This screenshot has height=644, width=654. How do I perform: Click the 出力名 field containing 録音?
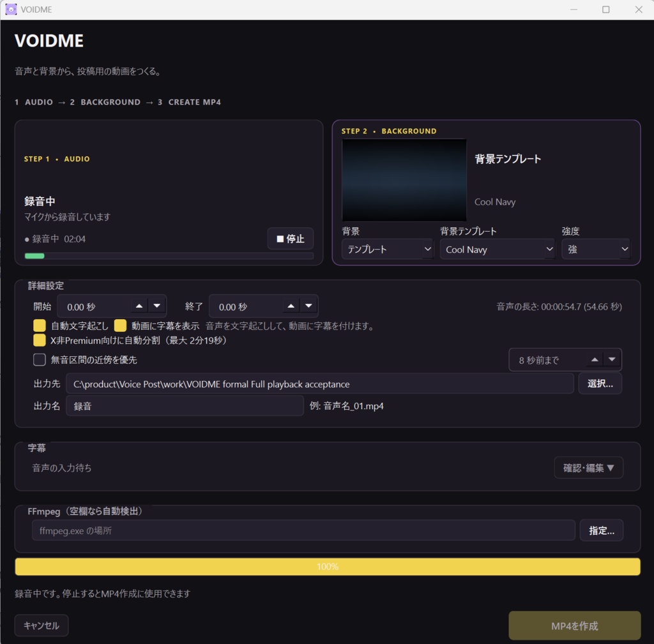coord(185,406)
